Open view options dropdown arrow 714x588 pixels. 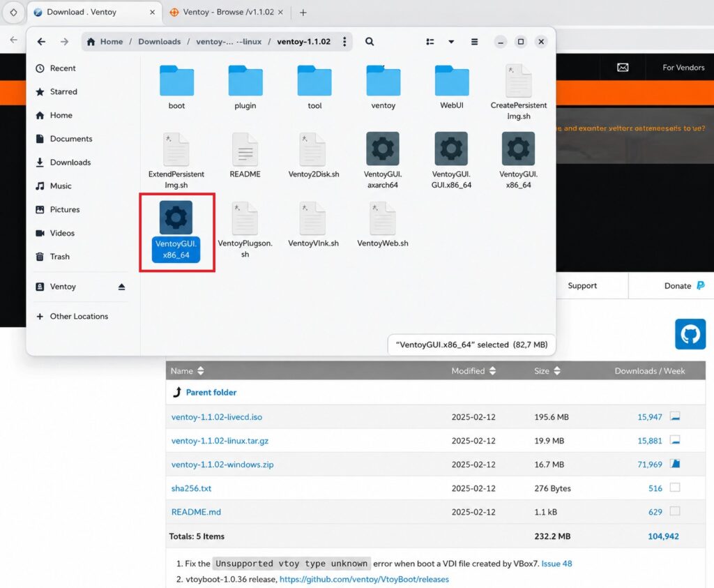[x=451, y=41]
